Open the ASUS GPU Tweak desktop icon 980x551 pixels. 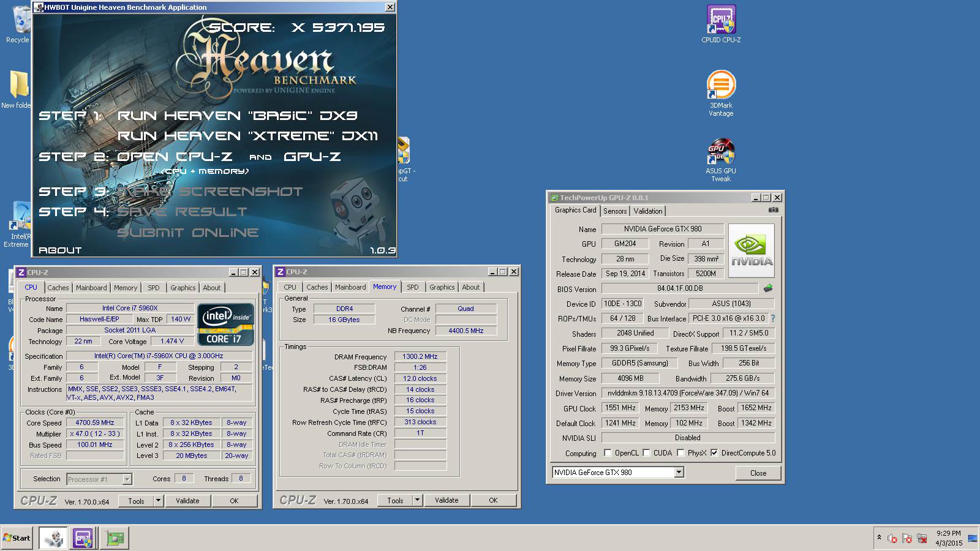click(x=721, y=160)
